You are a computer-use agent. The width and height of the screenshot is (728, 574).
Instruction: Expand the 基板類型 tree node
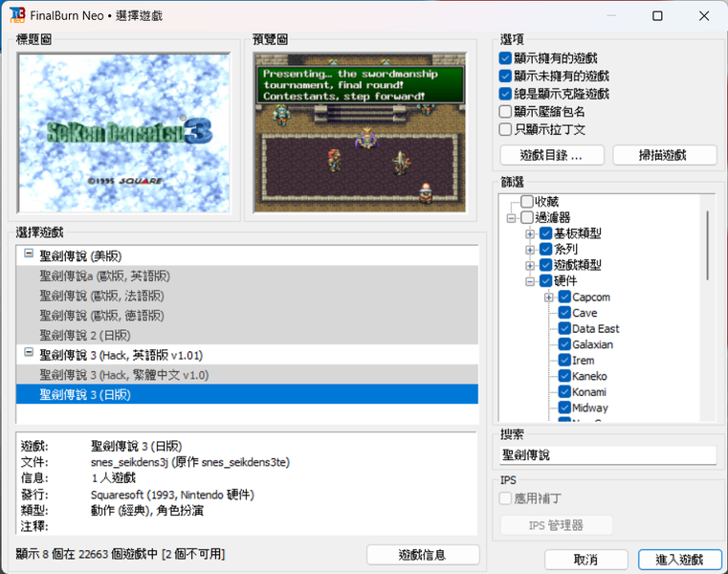(x=530, y=233)
